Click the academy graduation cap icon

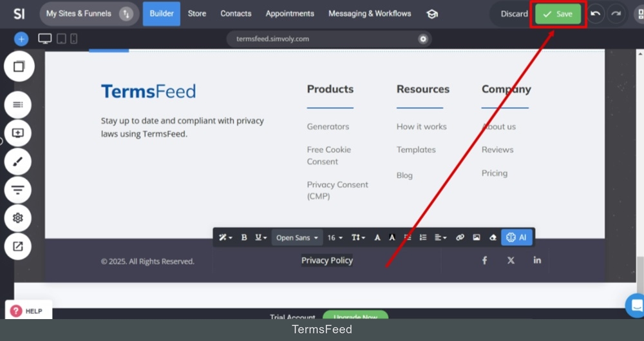(431, 14)
